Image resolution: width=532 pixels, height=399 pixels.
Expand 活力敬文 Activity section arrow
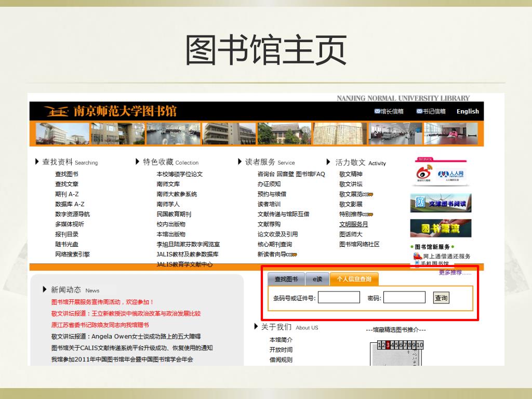(x=328, y=162)
